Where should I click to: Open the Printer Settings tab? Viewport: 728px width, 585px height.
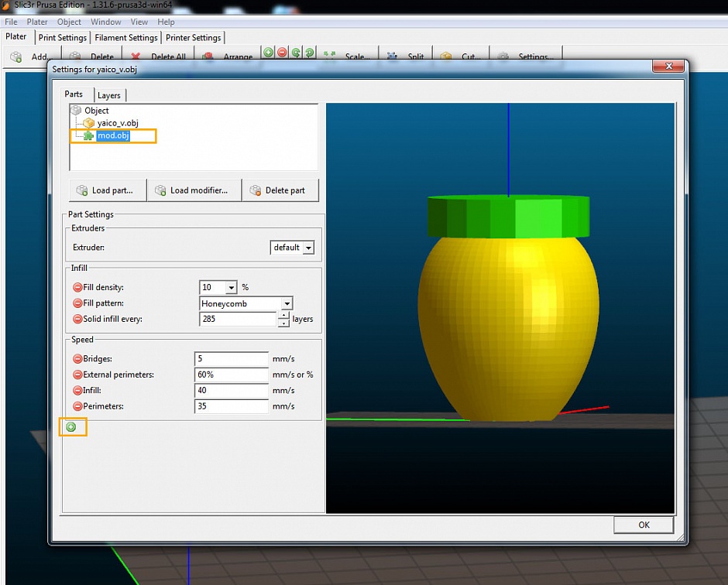coord(194,37)
